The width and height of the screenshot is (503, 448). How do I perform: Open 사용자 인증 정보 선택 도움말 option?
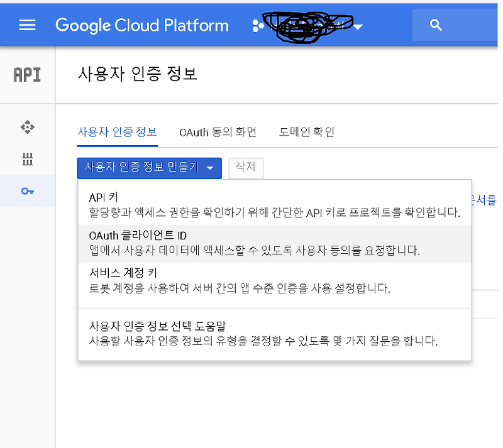point(275,334)
